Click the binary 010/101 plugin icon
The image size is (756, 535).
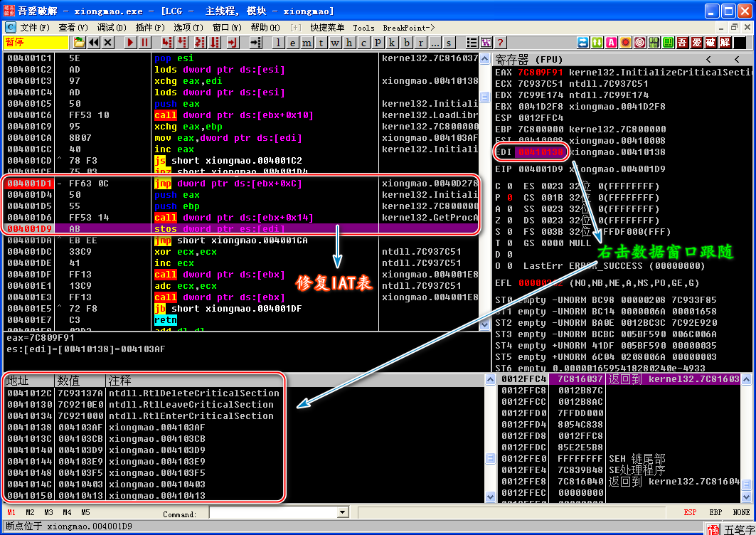pyautogui.click(x=654, y=43)
